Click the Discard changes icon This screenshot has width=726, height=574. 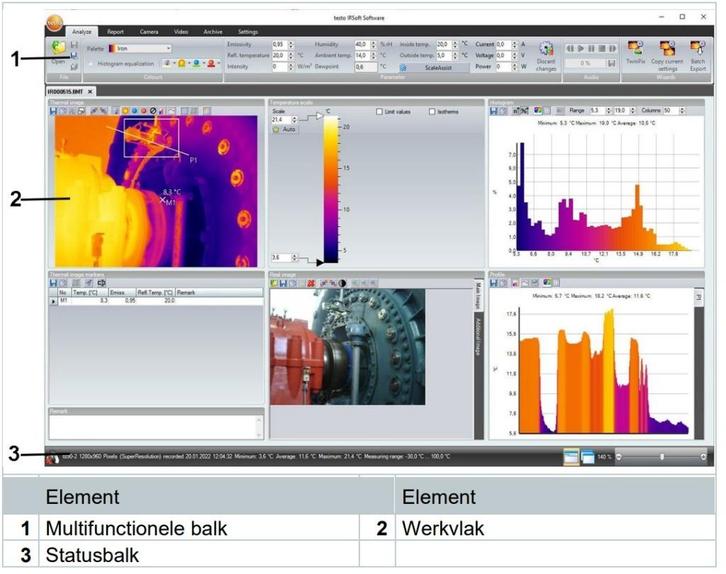546,49
